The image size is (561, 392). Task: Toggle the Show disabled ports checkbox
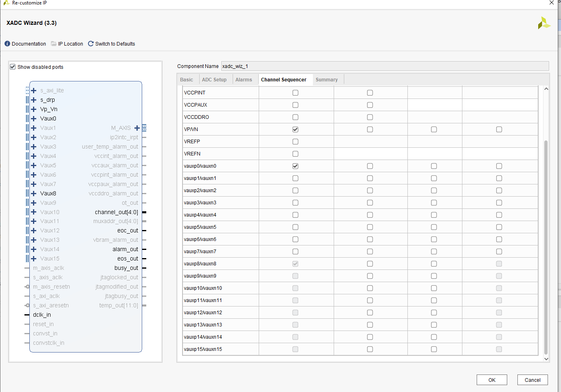click(13, 67)
